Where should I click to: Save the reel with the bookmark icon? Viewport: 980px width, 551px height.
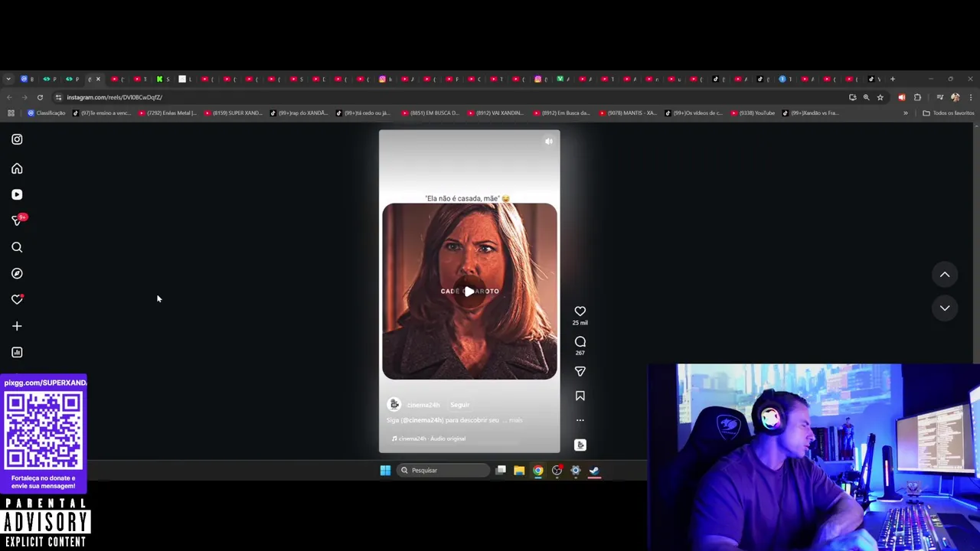[x=580, y=396]
